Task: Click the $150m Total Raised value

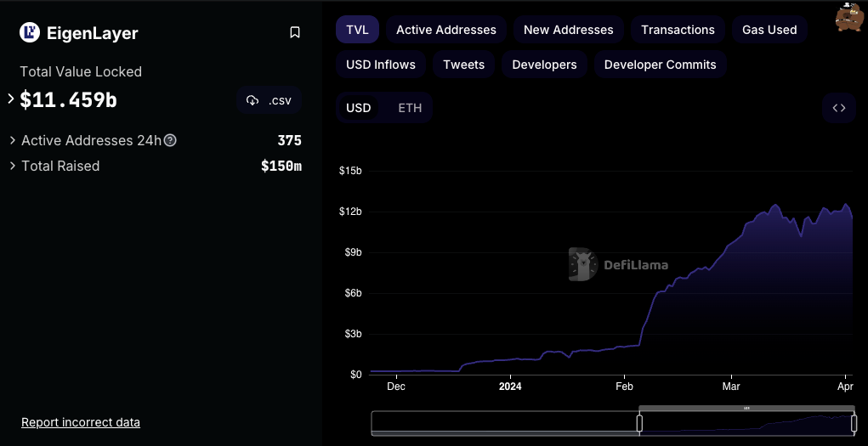Action: coord(281,166)
